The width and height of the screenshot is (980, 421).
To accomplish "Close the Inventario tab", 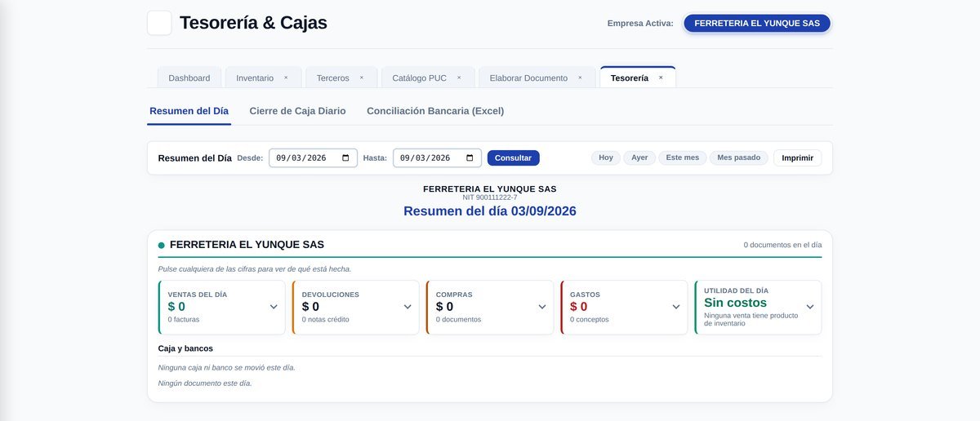I will (x=286, y=78).
